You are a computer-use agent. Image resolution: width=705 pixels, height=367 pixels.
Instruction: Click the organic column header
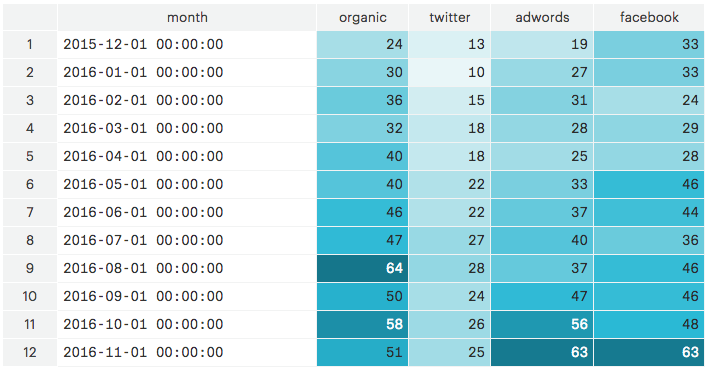pyautogui.click(x=362, y=18)
